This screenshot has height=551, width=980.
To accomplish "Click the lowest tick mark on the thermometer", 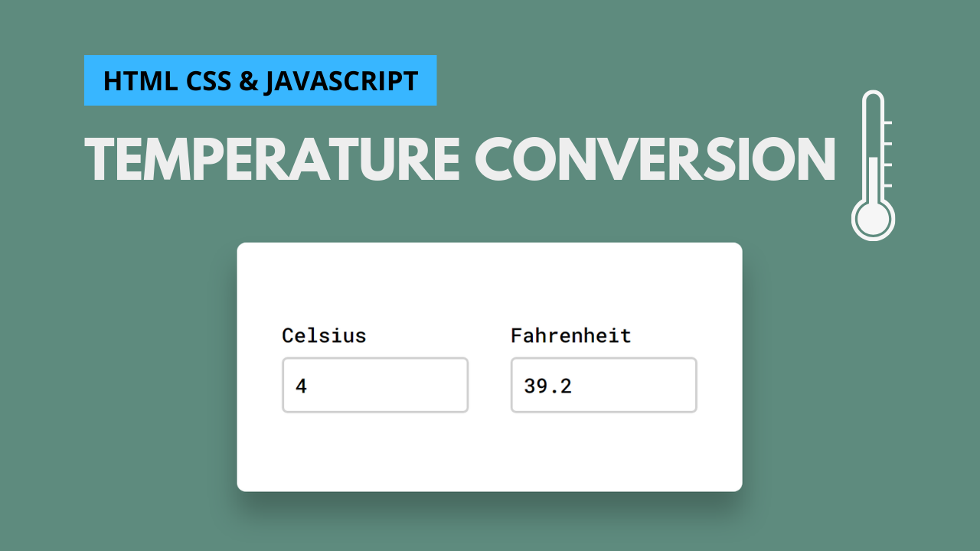I will [x=888, y=186].
